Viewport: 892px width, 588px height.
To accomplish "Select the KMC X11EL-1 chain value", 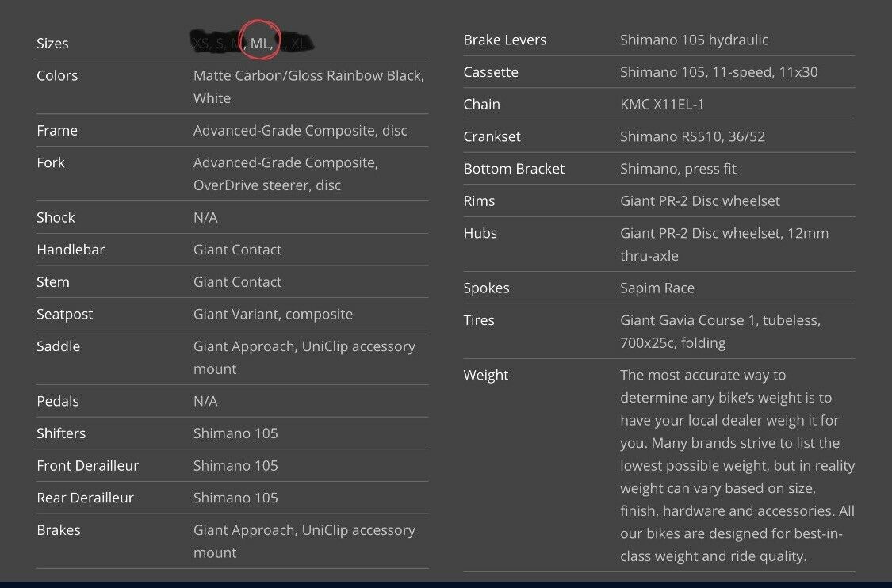I will 662,105.
